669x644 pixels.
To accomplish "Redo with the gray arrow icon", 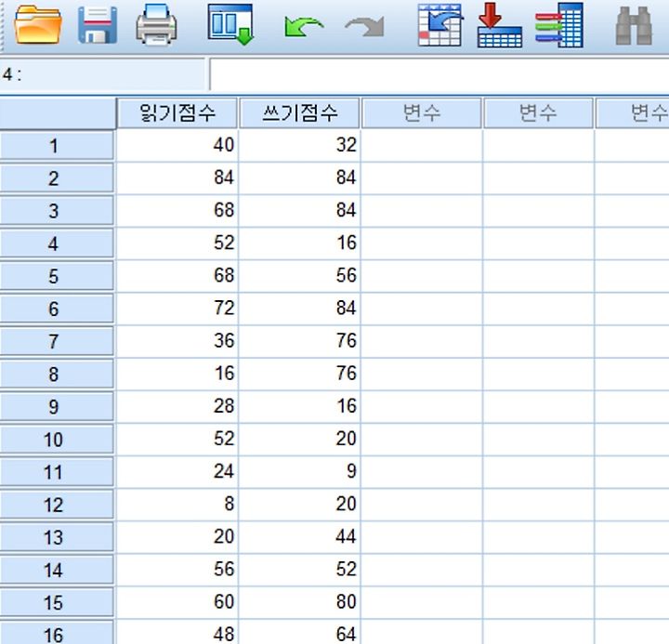I will pyautogui.click(x=365, y=28).
